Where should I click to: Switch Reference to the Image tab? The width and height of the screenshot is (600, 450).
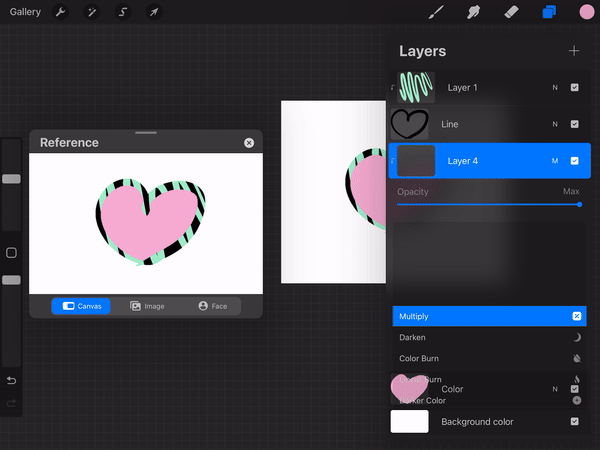click(x=148, y=306)
